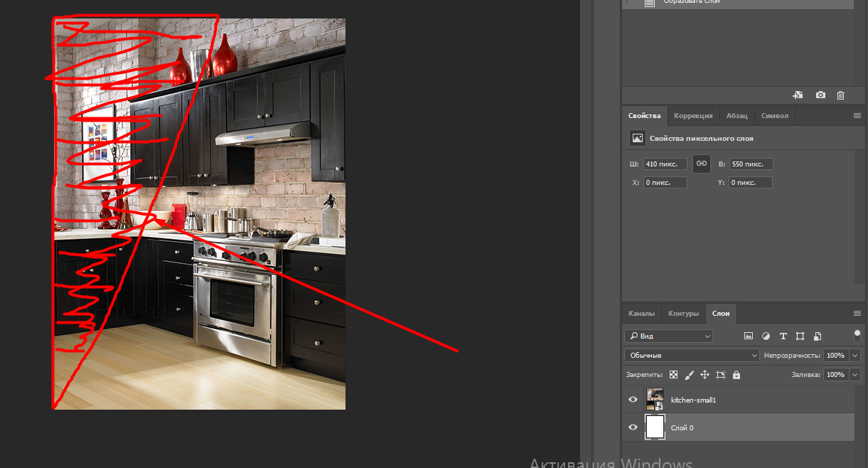Viewport: 868px width, 468px height.
Task: Click the Непрозрачность label
Action: coord(792,355)
